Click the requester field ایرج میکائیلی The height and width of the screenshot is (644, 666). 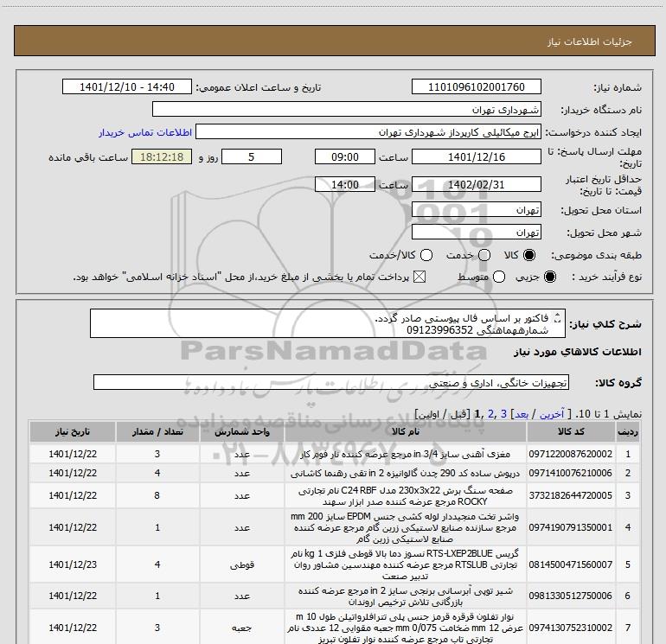[368, 132]
